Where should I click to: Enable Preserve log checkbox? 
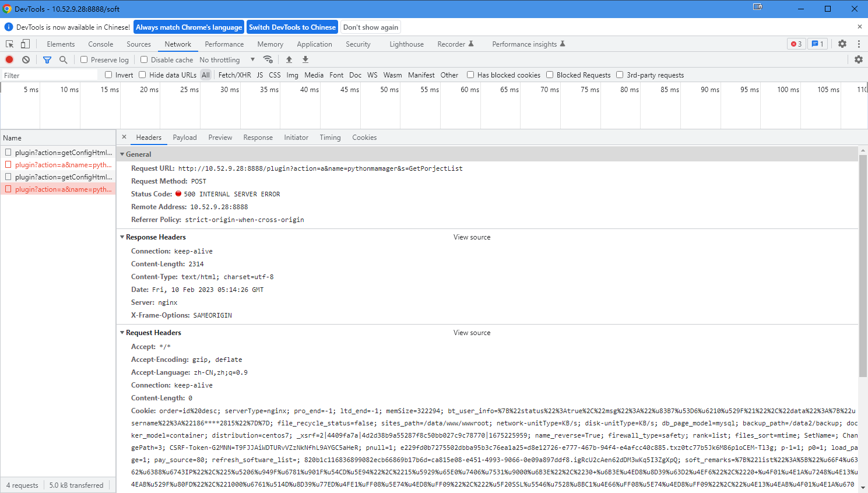[84, 59]
